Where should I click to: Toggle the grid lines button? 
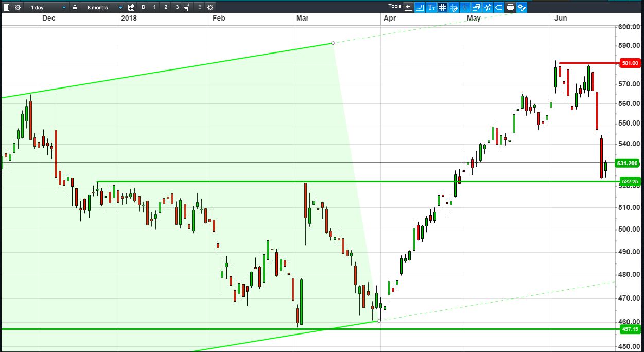442,7
